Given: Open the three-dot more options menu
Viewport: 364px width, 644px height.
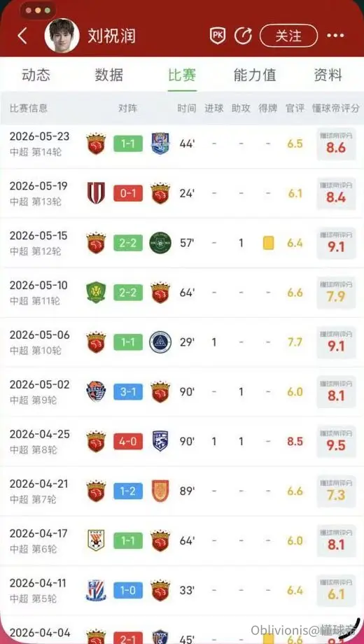Looking at the screenshot, I should [x=335, y=36].
